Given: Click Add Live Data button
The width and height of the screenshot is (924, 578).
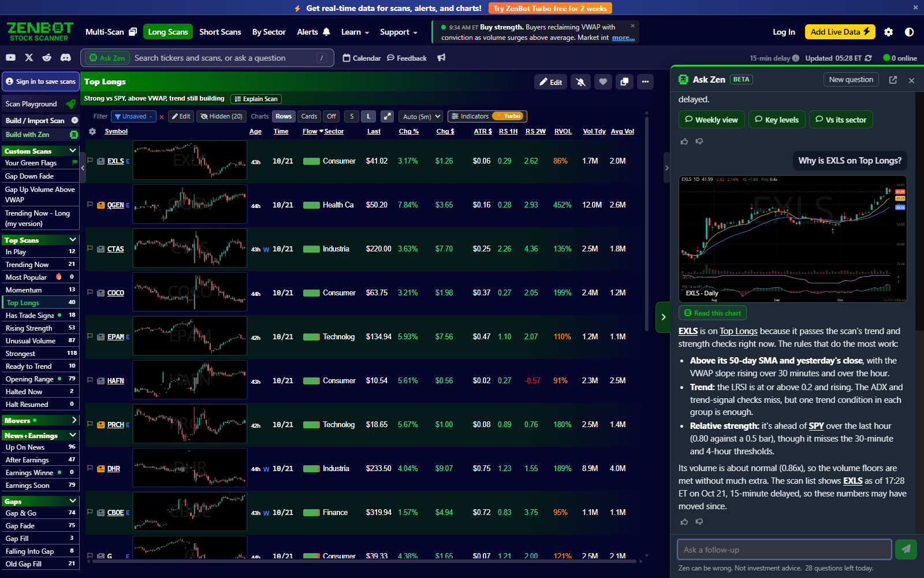Looking at the screenshot, I should (x=840, y=32).
